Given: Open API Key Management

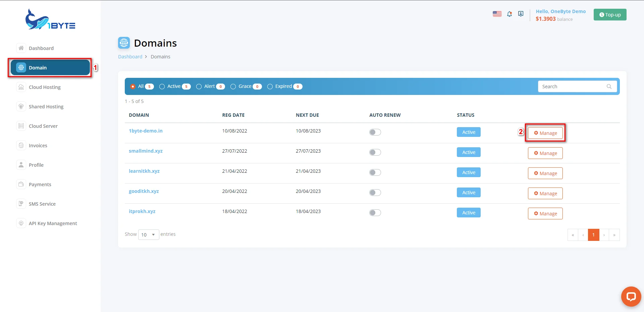Looking at the screenshot, I should coord(53,223).
